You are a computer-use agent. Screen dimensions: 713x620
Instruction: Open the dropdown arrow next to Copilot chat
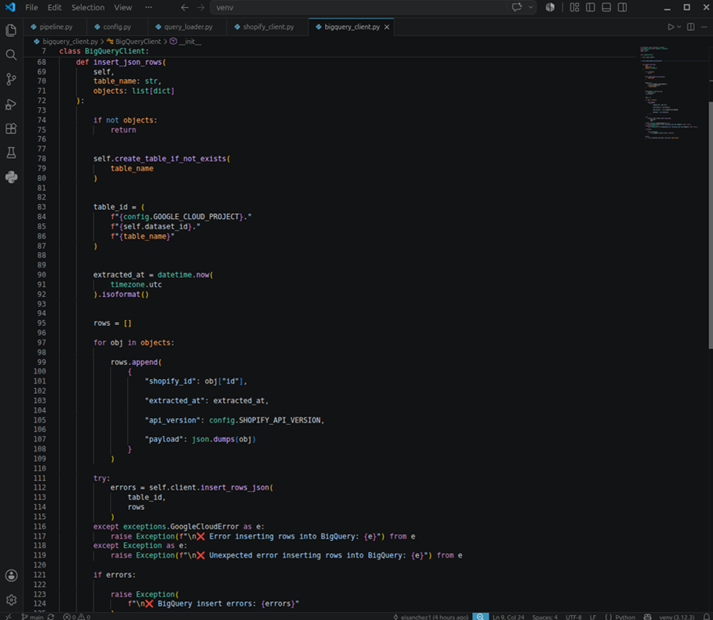pos(531,7)
